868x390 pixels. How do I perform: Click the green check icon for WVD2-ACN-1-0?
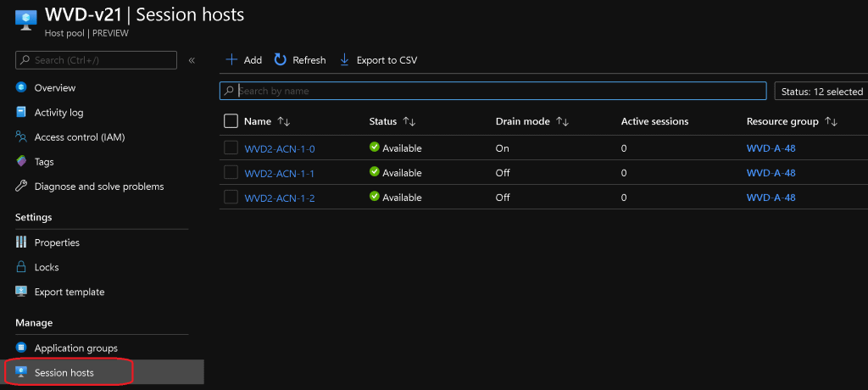[374, 148]
